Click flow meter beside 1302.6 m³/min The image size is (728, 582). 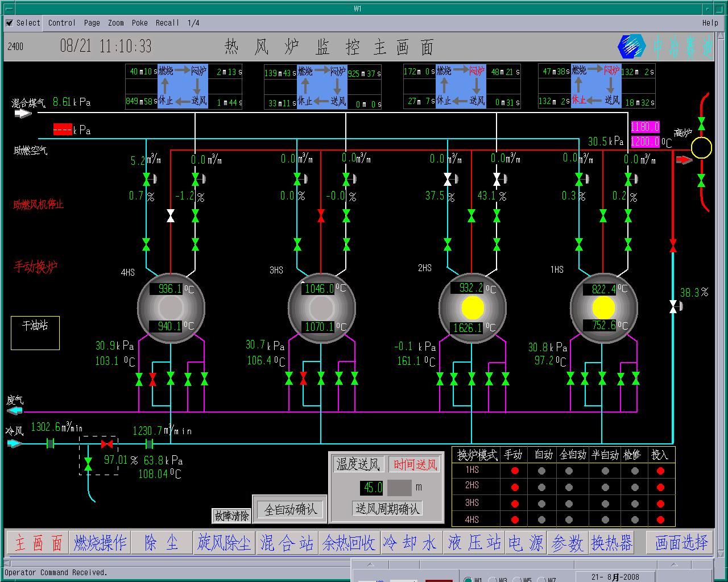(x=50, y=444)
